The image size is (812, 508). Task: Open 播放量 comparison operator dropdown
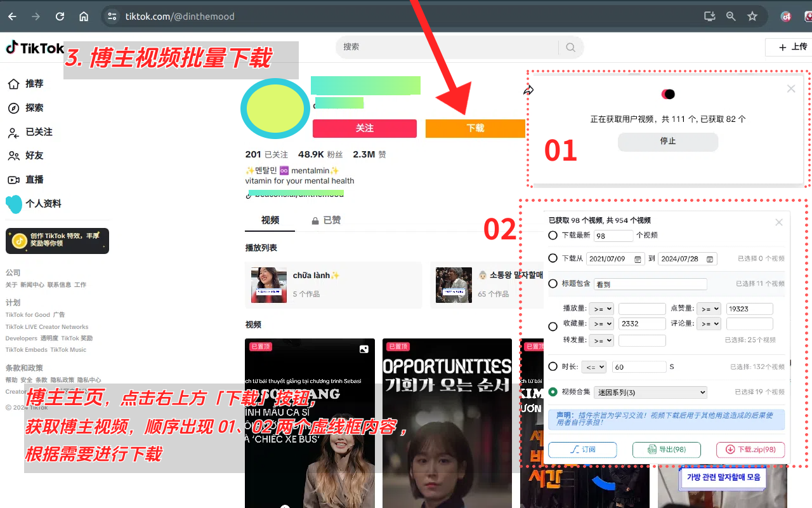point(601,309)
